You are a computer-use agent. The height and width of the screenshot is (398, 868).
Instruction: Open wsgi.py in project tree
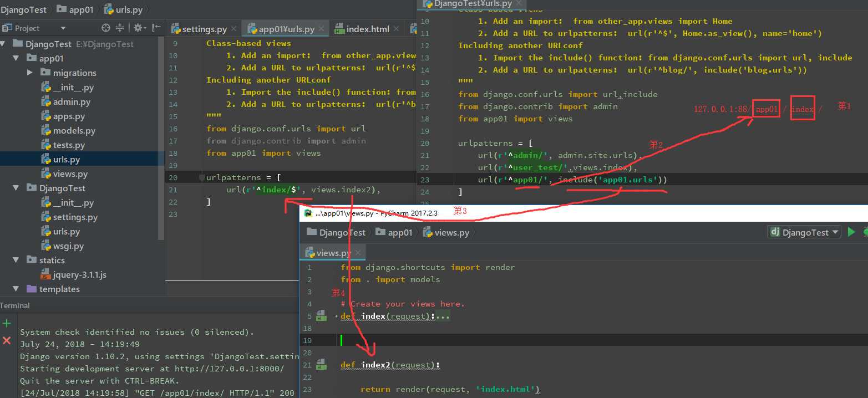69,246
